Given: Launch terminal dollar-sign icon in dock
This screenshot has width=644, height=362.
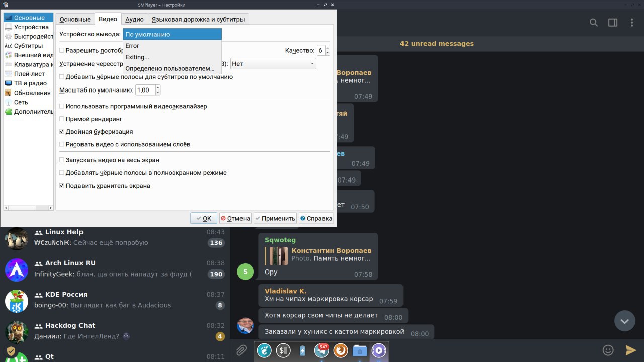Looking at the screenshot, I should 283,350.
